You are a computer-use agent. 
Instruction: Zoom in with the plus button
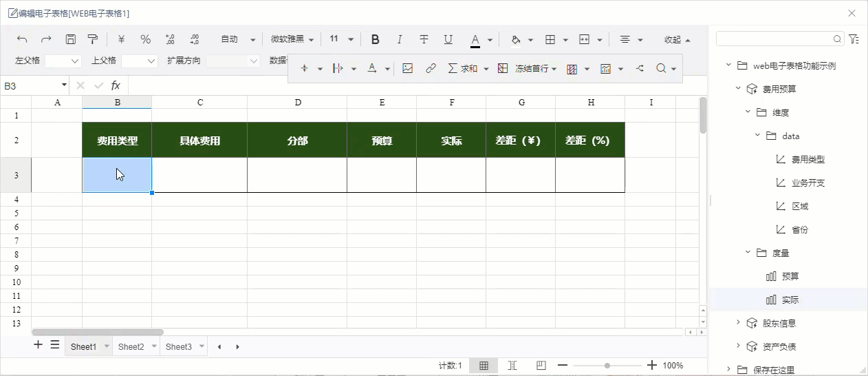coord(652,366)
